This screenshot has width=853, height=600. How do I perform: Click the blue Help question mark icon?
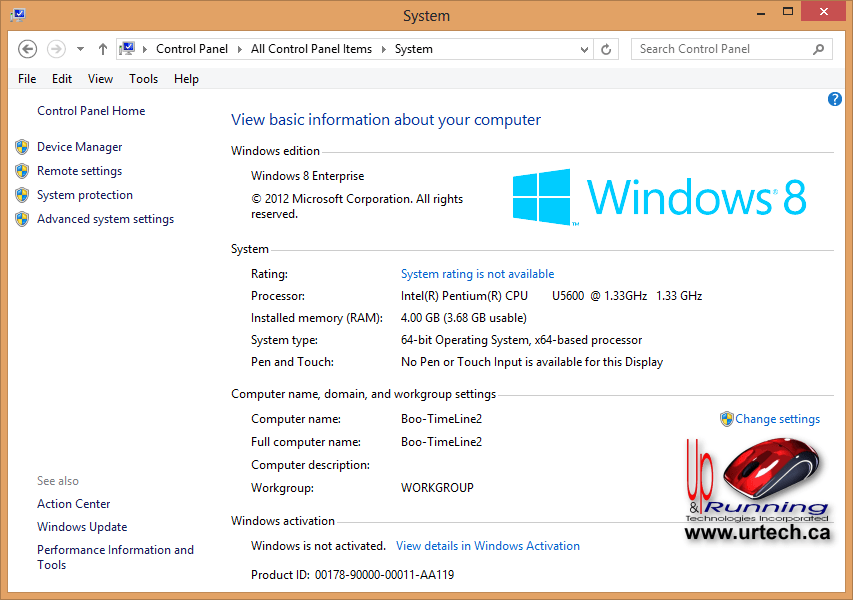tap(835, 99)
